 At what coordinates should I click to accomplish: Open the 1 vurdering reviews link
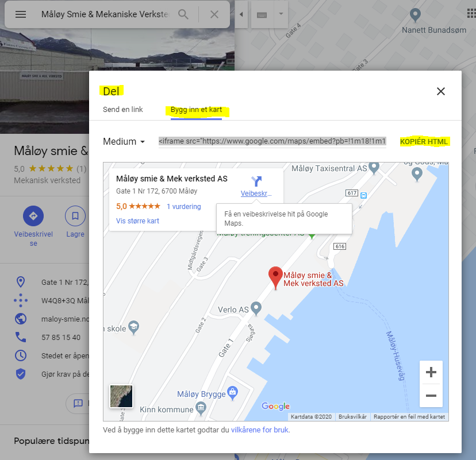[x=183, y=207]
